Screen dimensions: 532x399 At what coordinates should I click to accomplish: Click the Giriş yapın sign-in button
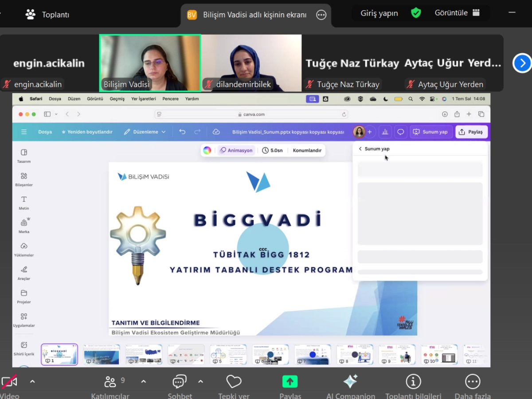coord(379,13)
